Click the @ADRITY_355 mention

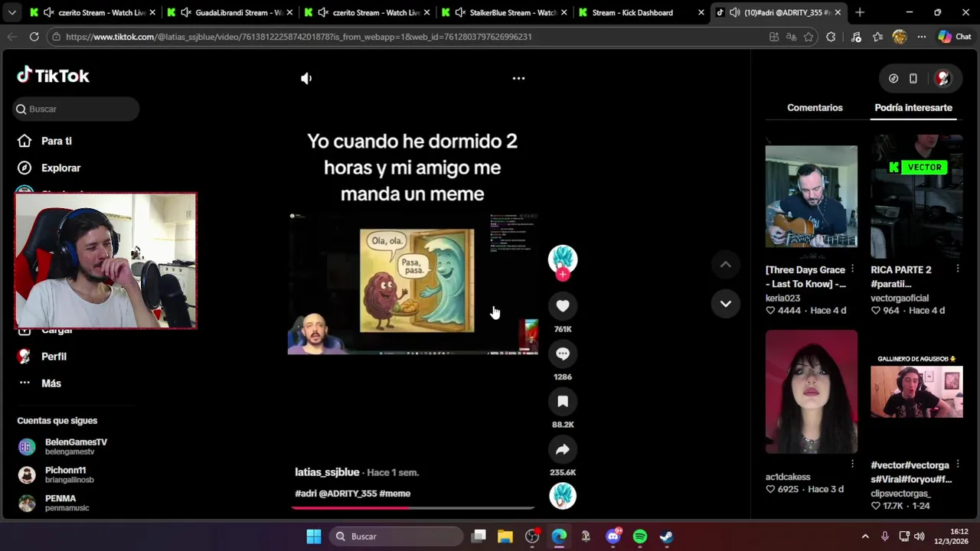(x=348, y=494)
